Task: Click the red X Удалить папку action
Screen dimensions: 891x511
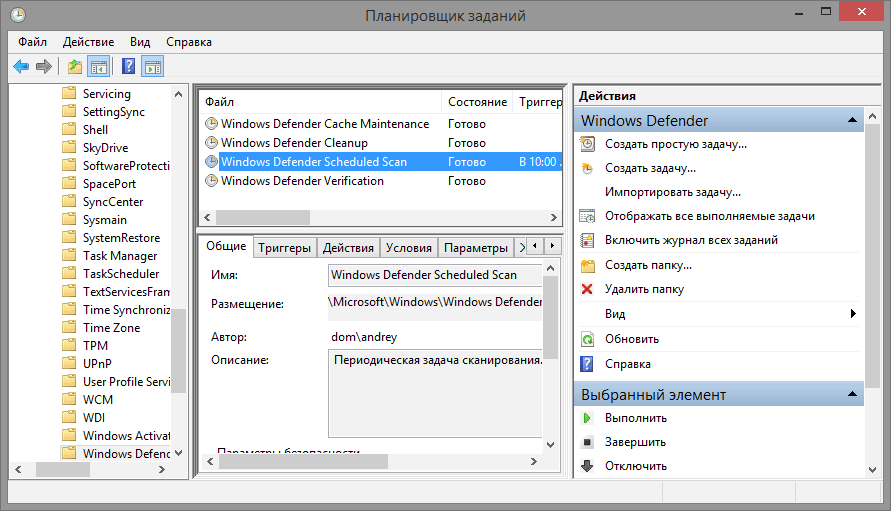Action: pyautogui.click(x=644, y=289)
